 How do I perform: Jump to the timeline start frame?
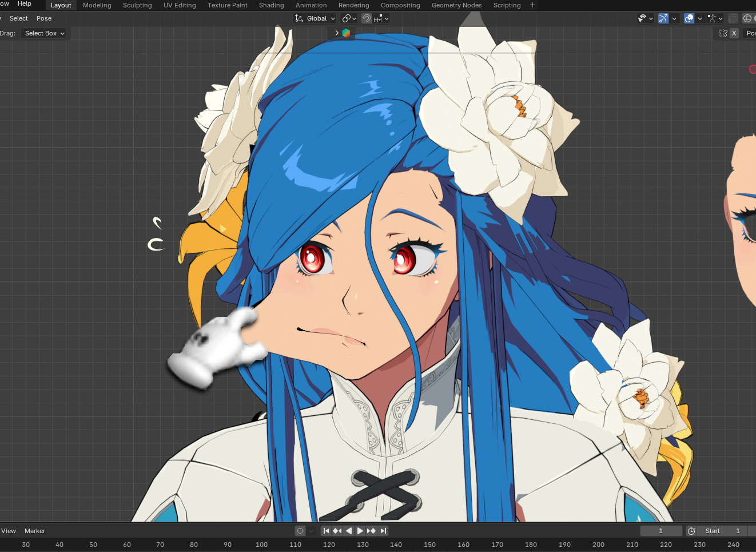(x=326, y=531)
